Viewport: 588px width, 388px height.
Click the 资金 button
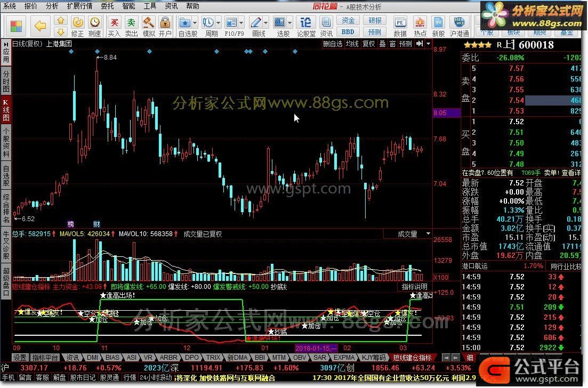[x=348, y=20]
